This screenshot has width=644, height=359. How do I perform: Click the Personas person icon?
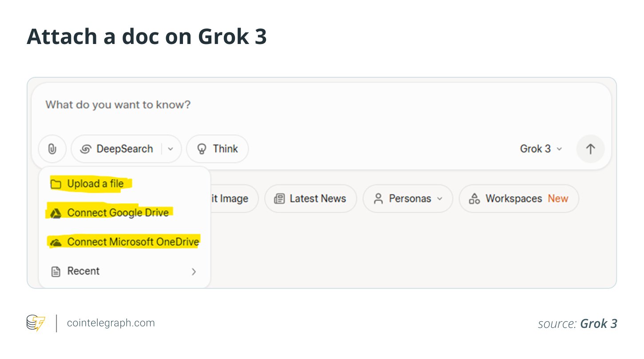(378, 199)
